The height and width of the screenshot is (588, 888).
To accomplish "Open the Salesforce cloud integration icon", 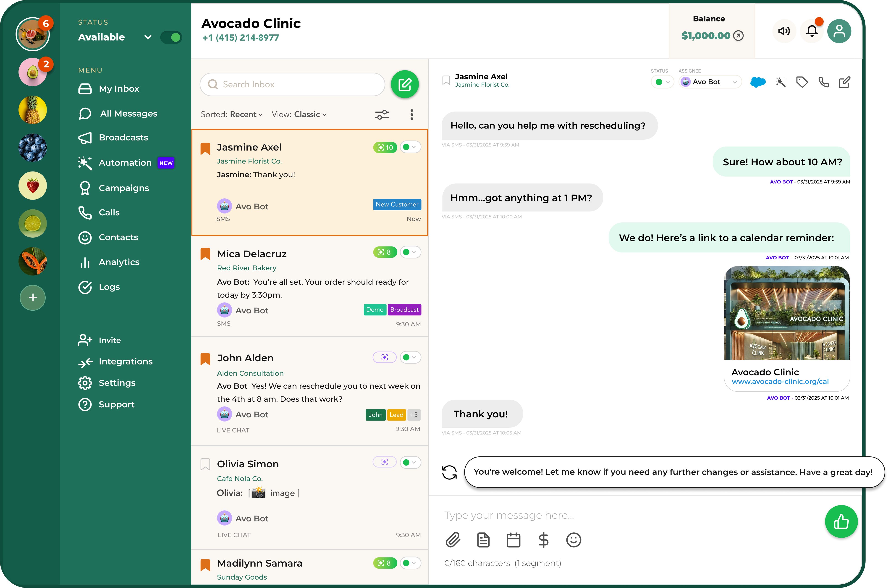I will [757, 82].
